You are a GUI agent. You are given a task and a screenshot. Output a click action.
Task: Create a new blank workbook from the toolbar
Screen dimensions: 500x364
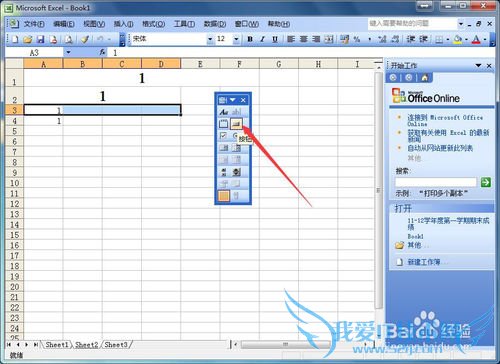pos(15,39)
